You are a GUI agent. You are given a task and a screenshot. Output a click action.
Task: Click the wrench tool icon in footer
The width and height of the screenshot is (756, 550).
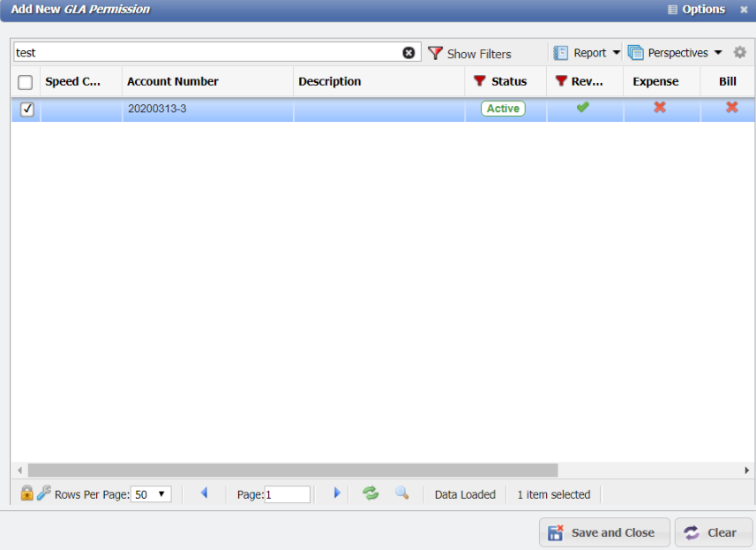pos(43,493)
